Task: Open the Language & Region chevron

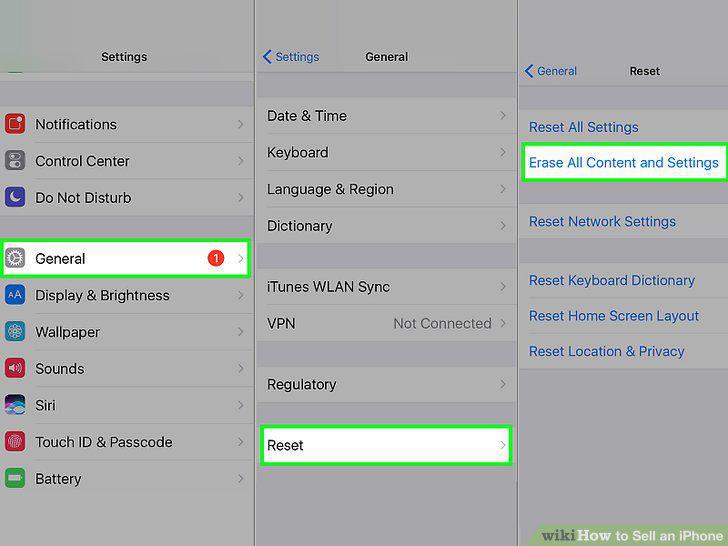Action: [x=503, y=189]
